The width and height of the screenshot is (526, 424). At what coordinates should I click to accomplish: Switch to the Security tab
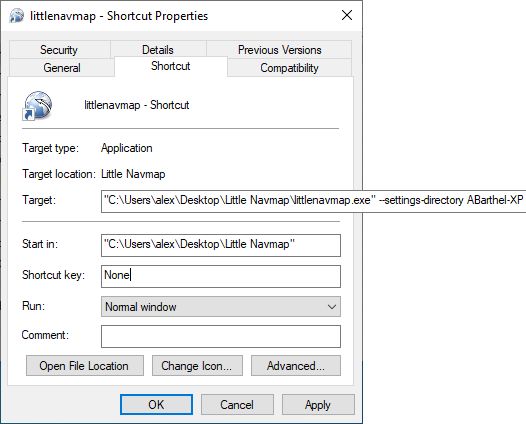[x=59, y=50]
